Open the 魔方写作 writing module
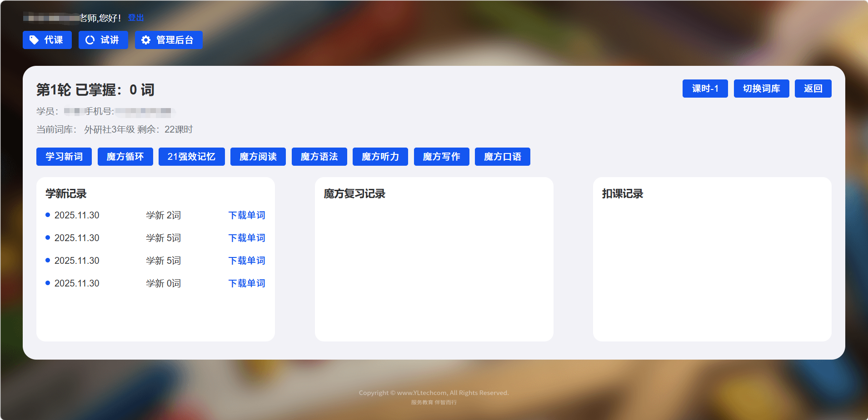 coord(442,157)
